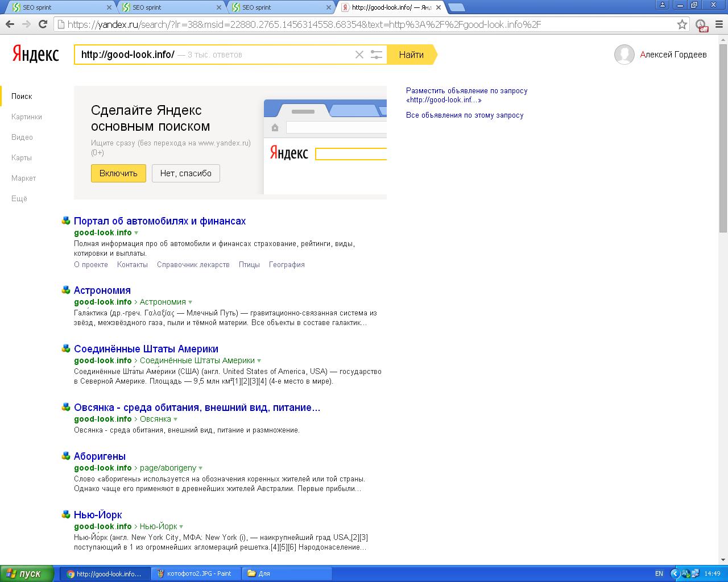Click the favicon next to Соединённые Штаты Америки
The height and width of the screenshot is (582, 728).
coord(66,348)
